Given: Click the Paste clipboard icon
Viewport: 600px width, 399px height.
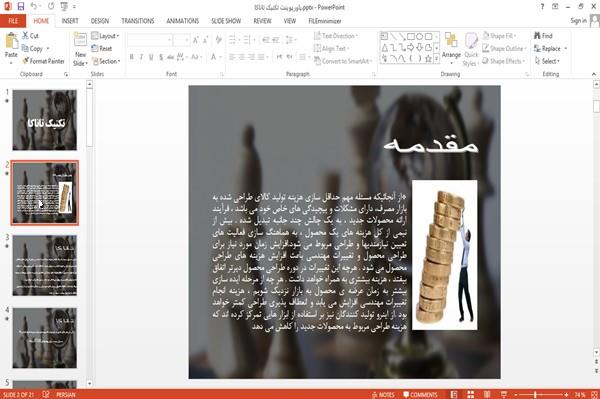Looking at the screenshot, I should click(x=11, y=41).
